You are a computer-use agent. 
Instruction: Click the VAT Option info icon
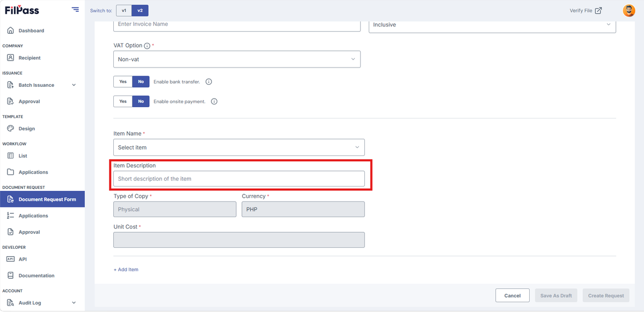pyautogui.click(x=147, y=46)
